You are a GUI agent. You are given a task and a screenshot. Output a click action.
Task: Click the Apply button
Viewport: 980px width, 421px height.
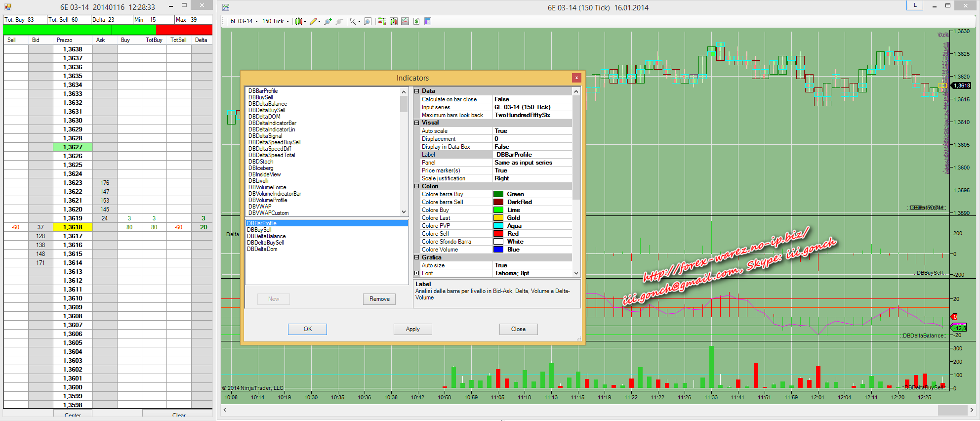click(x=412, y=329)
